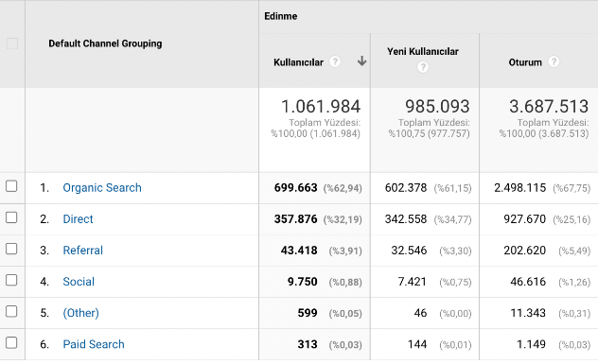
Task: Click the sort arrow in Kullanıcılar column
Action: coord(362,61)
